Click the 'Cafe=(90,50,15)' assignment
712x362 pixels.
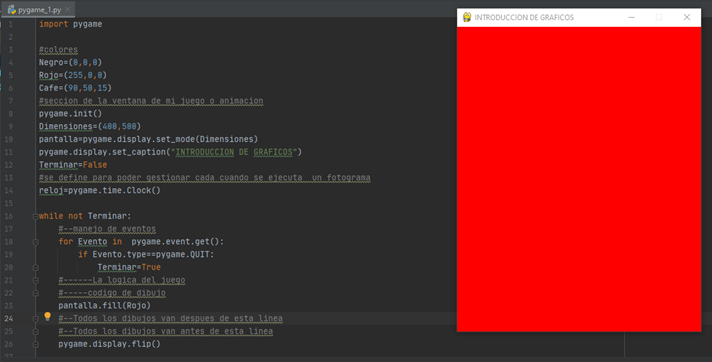coord(75,88)
